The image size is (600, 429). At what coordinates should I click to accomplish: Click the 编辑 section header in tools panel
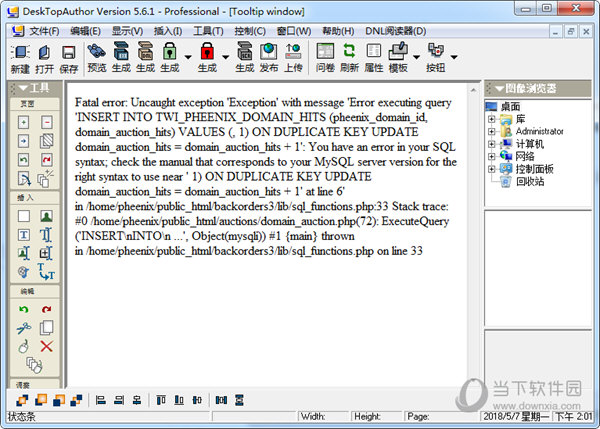coord(35,291)
